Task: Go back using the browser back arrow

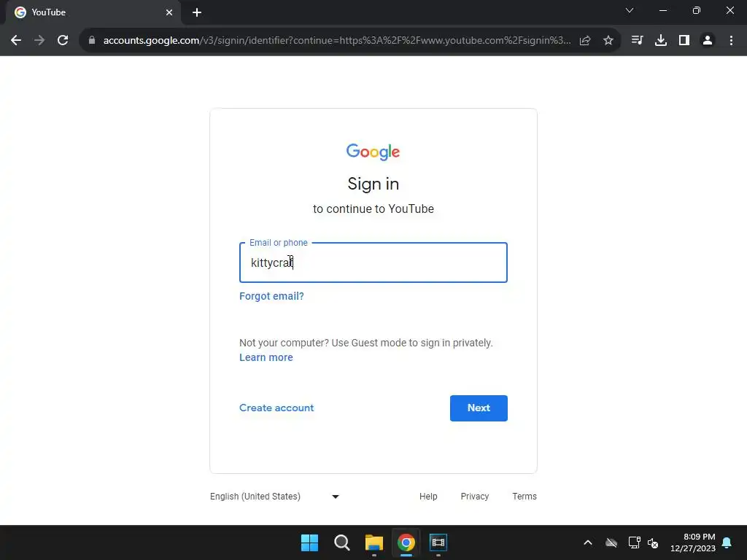Action: [16, 41]
